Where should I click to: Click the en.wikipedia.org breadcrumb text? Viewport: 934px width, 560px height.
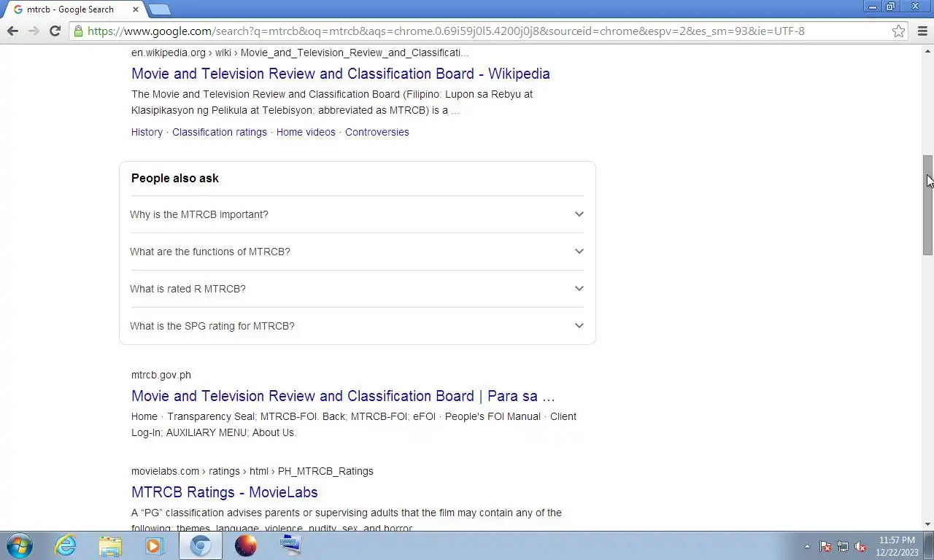(300, 52)
